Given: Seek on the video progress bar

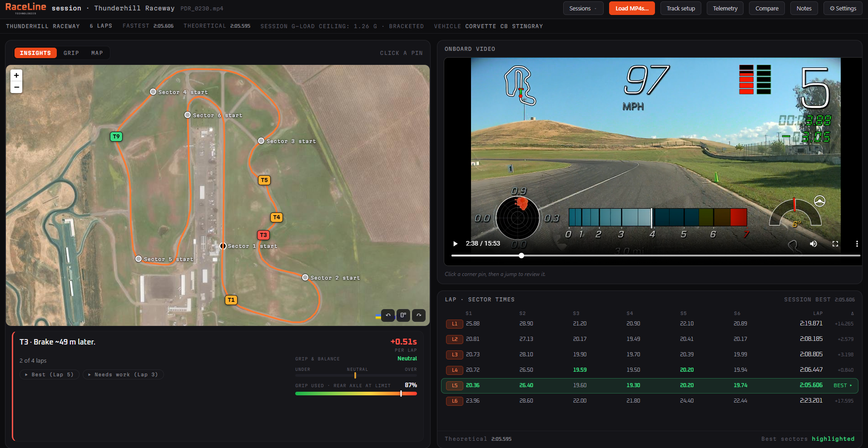Looking at the screenshot, I should click(655, 256).
